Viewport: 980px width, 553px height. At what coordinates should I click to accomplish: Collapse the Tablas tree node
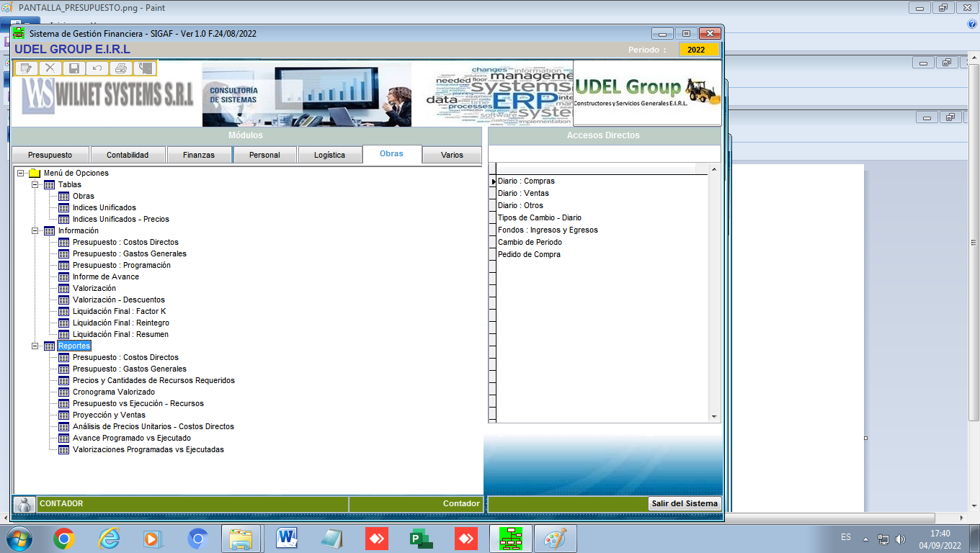coord(35,185)
